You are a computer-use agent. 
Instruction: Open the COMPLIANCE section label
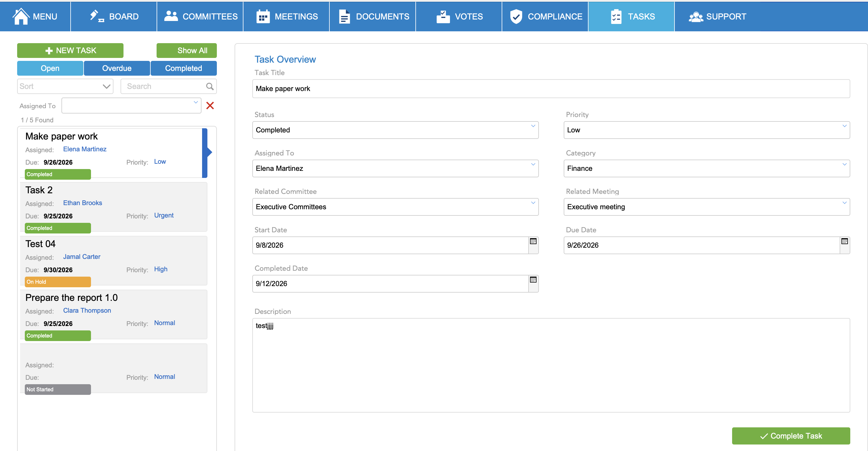(x=555, y=16)
